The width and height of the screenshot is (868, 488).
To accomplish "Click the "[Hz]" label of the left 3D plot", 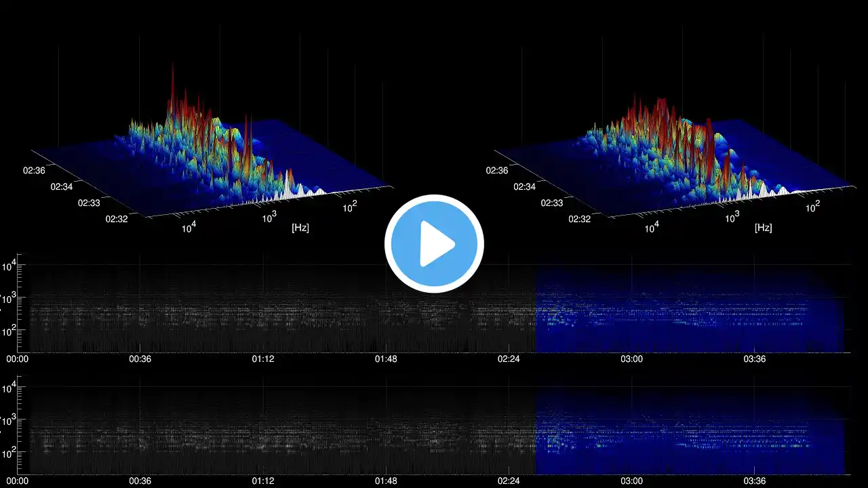I will pyautogui.click(x=300, y=228).
